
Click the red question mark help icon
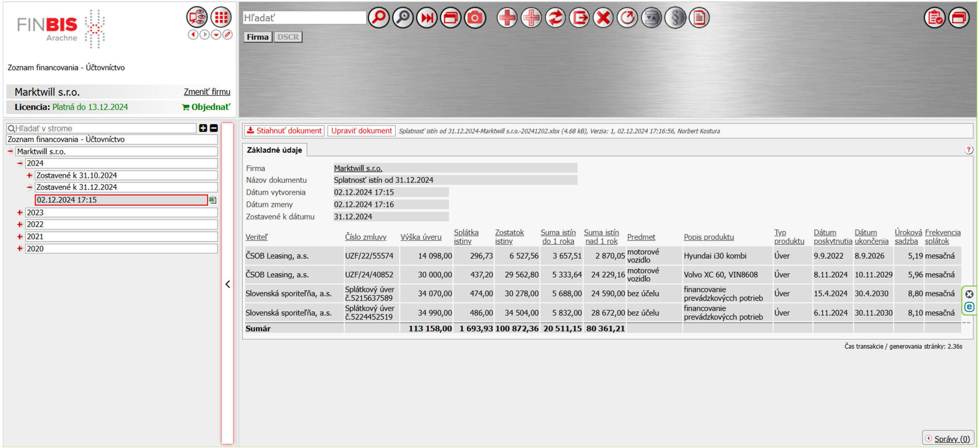[969, 150]
